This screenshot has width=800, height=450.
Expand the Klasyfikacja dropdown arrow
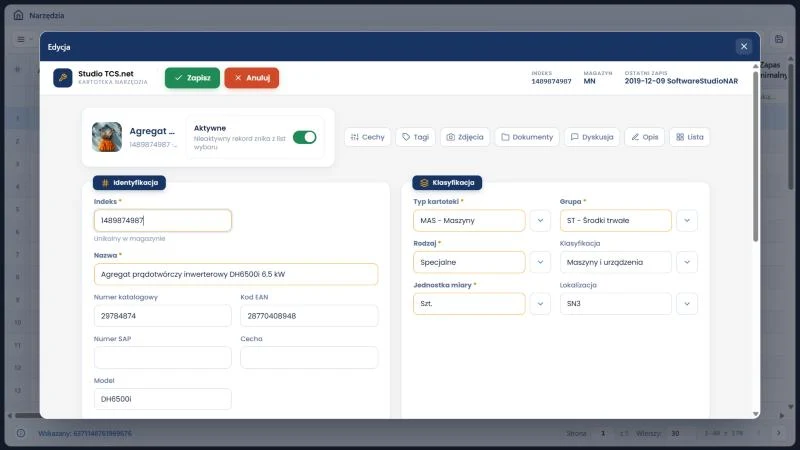[687, 262]
